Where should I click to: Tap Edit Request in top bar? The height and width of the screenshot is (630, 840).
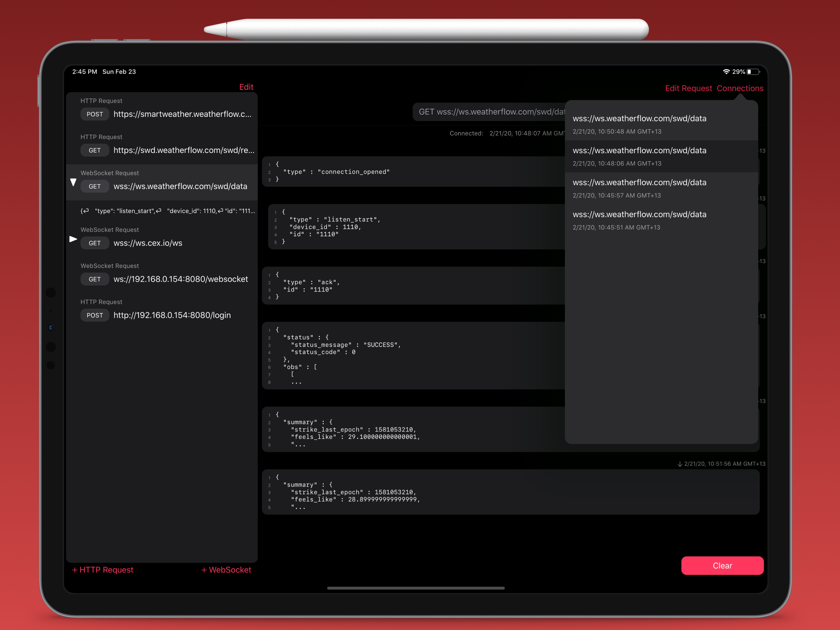pyautogui.click(x=688, y=88)
